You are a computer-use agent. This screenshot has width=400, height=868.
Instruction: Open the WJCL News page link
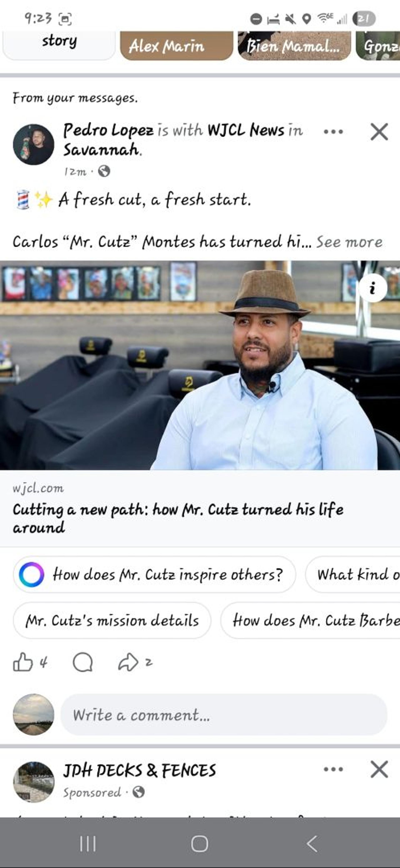point(246,130)
